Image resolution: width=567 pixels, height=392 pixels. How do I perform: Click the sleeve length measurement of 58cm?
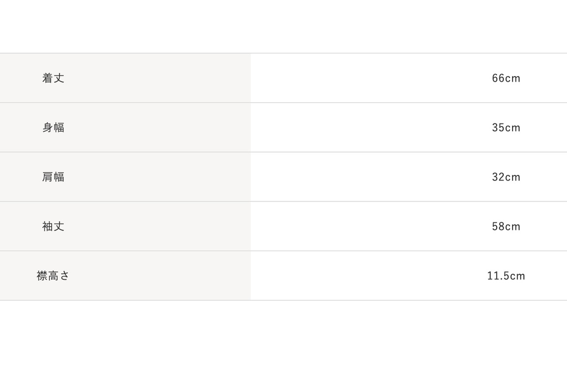506,227
